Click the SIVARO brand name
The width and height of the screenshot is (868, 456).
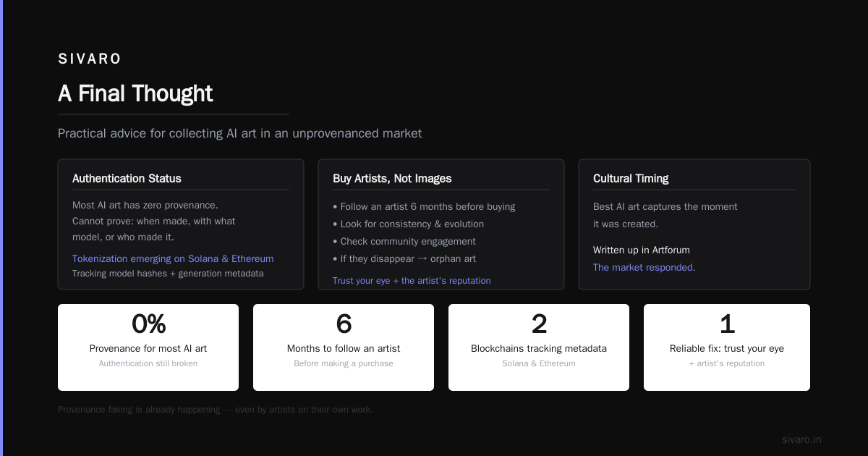(90, 59)
